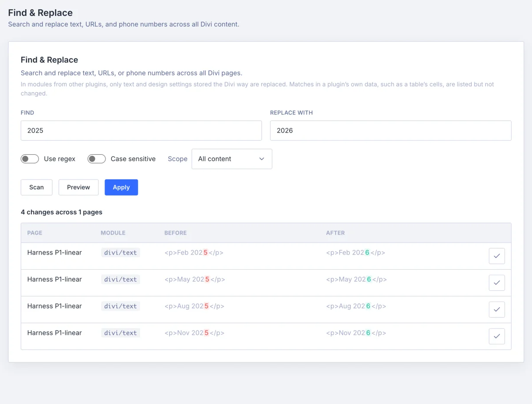Click the divi/text tag in Nov row
The height and width of the screenshot is (404, 532).
[121, 333]
